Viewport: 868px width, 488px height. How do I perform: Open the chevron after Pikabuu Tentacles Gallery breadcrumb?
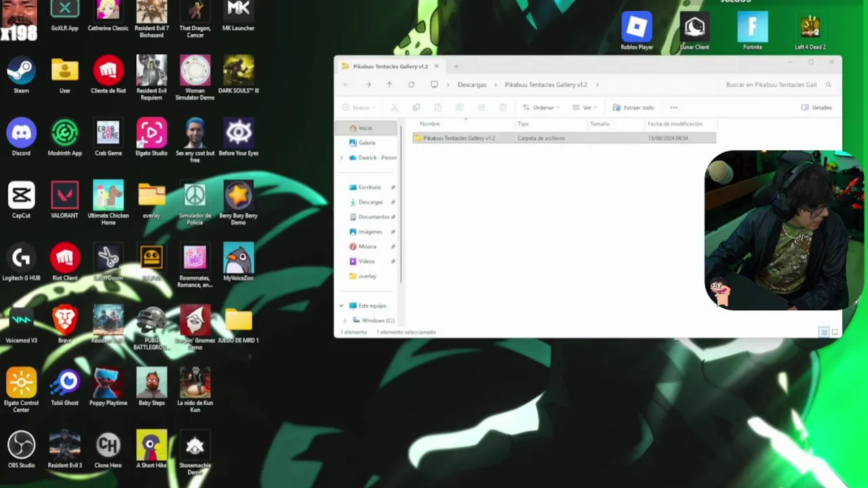[596, 85]
